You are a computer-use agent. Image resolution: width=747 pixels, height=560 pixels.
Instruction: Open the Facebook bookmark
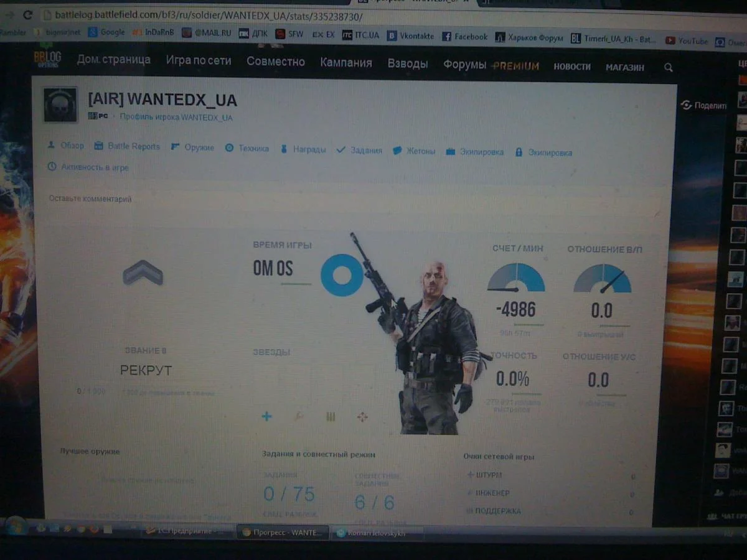tap(464, 37)
